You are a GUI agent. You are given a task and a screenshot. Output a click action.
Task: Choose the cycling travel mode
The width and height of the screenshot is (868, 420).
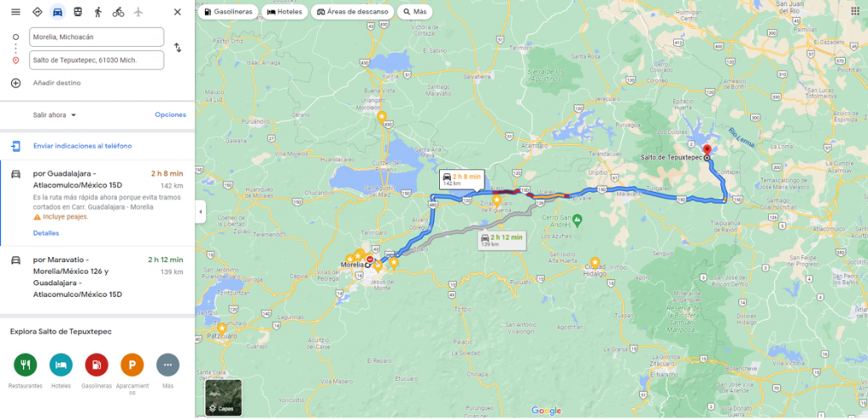click(118, 12)
